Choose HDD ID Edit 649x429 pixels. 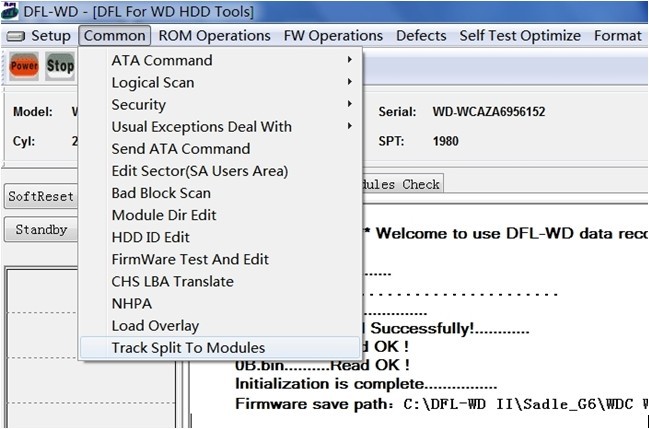pos(220,237)
